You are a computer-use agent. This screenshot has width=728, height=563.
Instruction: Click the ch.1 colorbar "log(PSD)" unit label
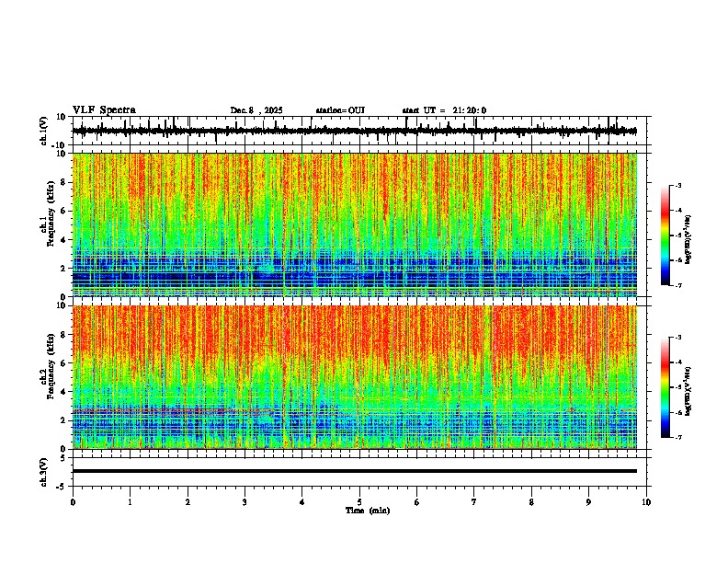point(688,240)
